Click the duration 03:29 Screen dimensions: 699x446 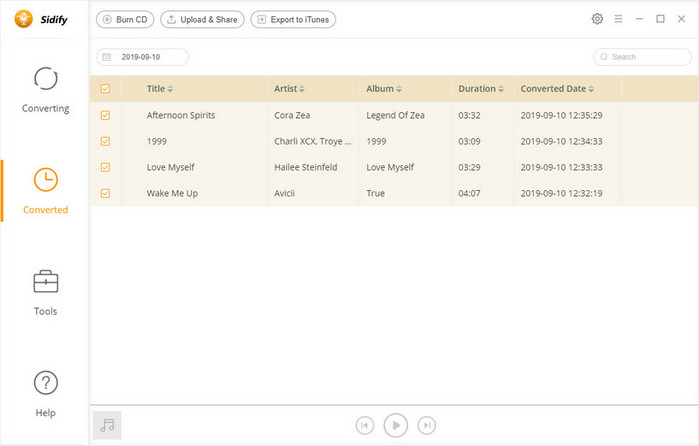[x=469, y=167]
